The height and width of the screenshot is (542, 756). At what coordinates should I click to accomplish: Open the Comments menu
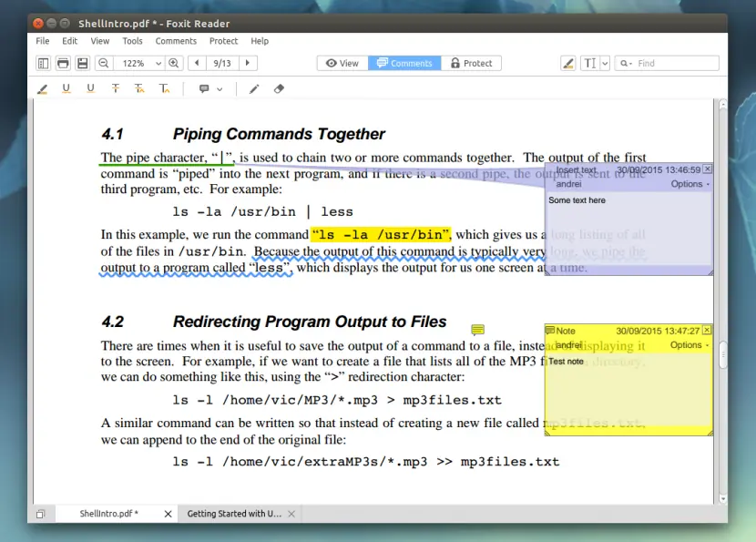pyautogui.click(x=176, y=41)
